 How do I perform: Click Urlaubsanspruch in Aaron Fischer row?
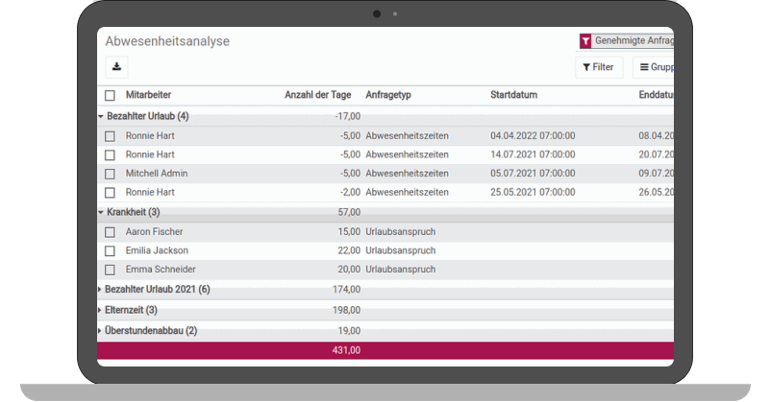coord(401,232)
